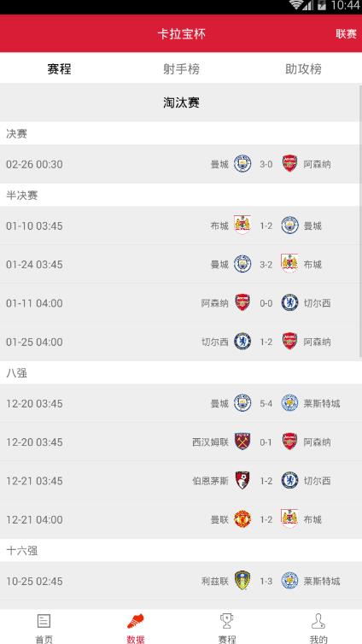Tap West Ham crest in 12-20 match
This screenshot has height=644, width=362.
click(x=242, y=442)
